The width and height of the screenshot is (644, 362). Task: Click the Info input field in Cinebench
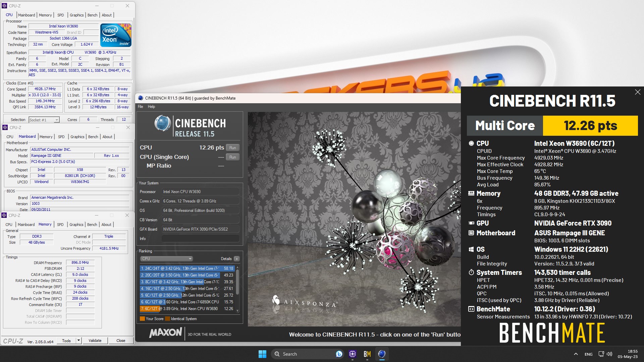200,239
